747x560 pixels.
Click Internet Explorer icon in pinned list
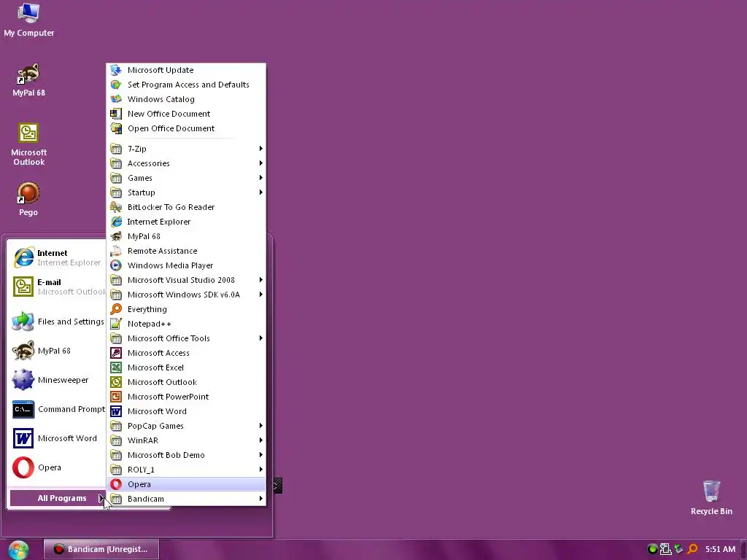[23, 257]
